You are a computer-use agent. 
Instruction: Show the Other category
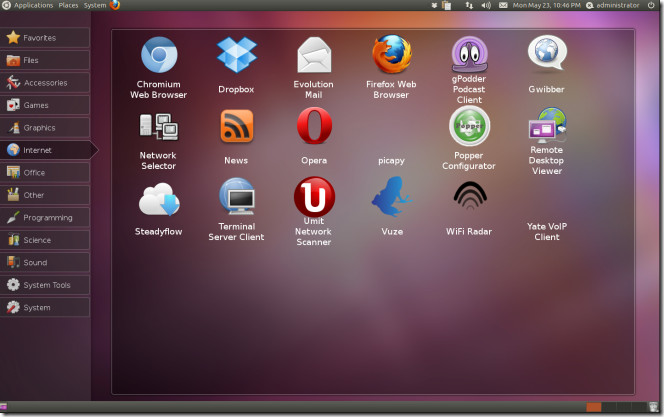click(x=45, y=195)
